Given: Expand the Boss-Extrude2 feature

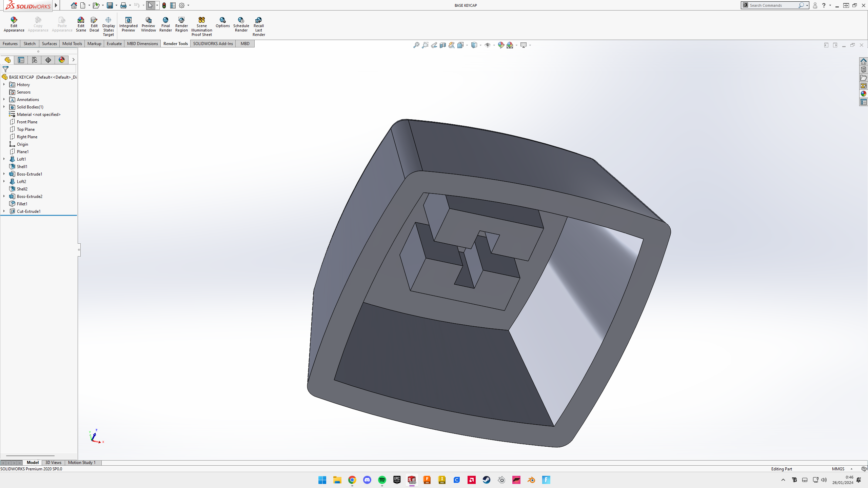Looking at the screenshot, I should pos(4,196).
